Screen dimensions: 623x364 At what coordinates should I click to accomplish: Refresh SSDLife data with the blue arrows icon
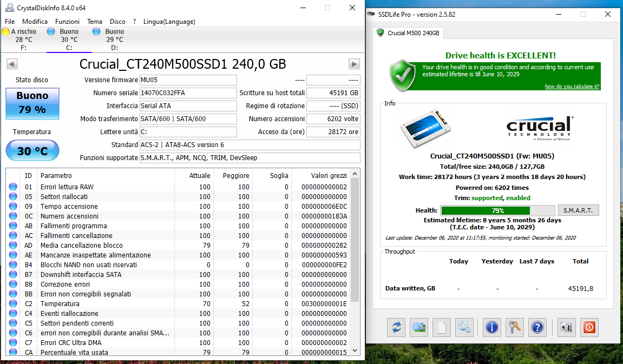tap(396, 327)
